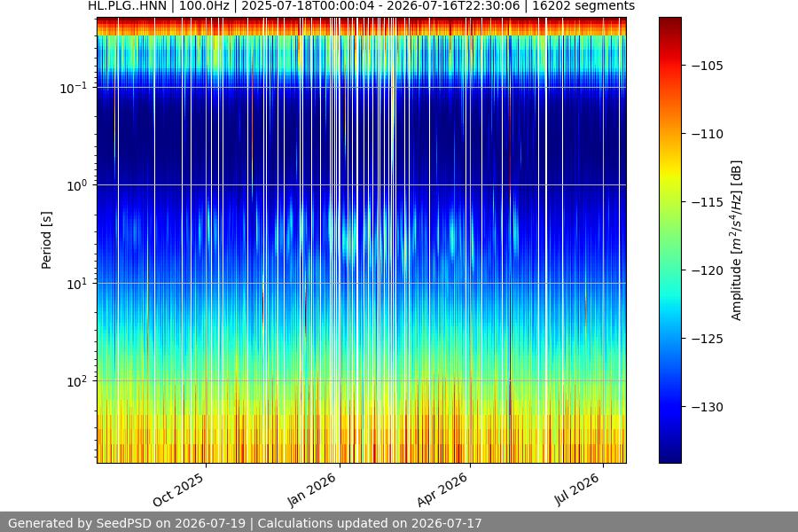Click the 10² period tick label
Image resolution: width=798 pixels, height=532 pixels.
click(77, 381)
